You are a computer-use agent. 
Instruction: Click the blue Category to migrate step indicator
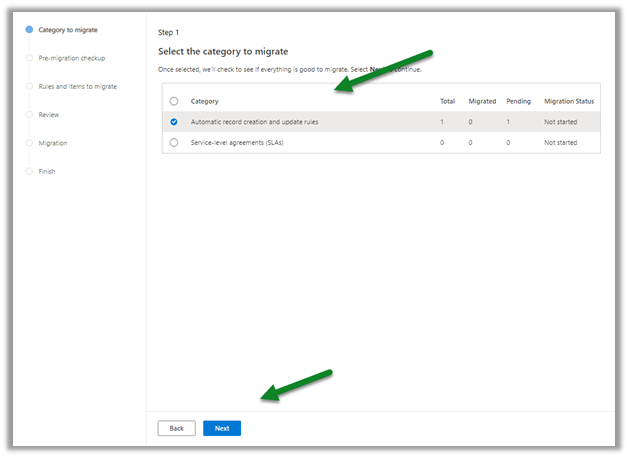[x=29, y=30]
